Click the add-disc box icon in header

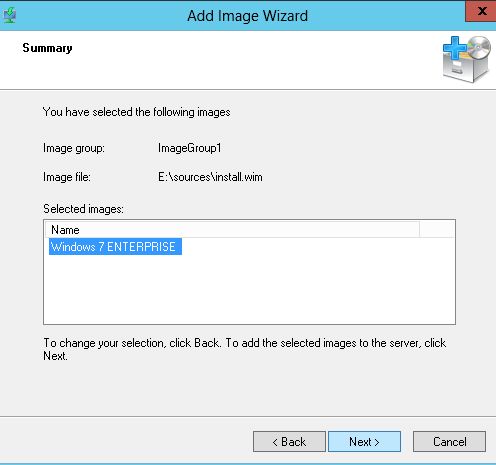466,59
